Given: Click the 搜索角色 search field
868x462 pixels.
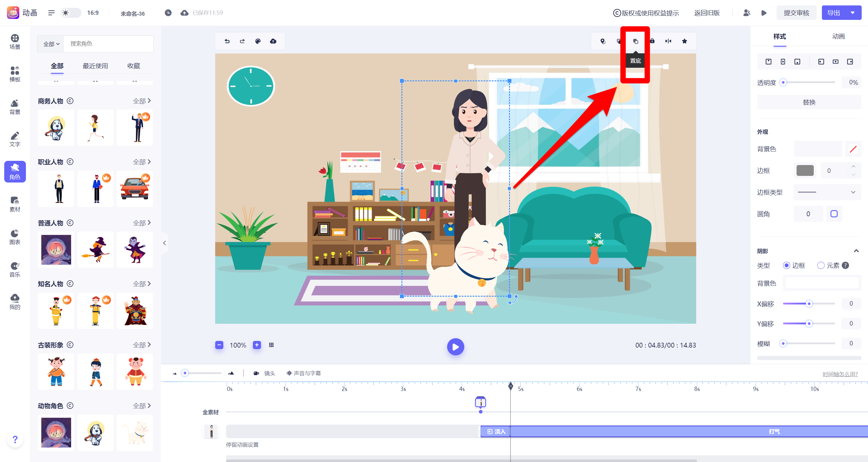Looking at the screenshot, I should [108, 44].
